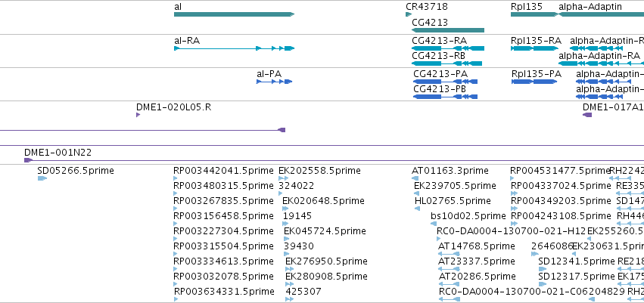The height and width of the screenshot is (303, 644).
Task: Click the 39430 feature label
Action: (299, 246)
